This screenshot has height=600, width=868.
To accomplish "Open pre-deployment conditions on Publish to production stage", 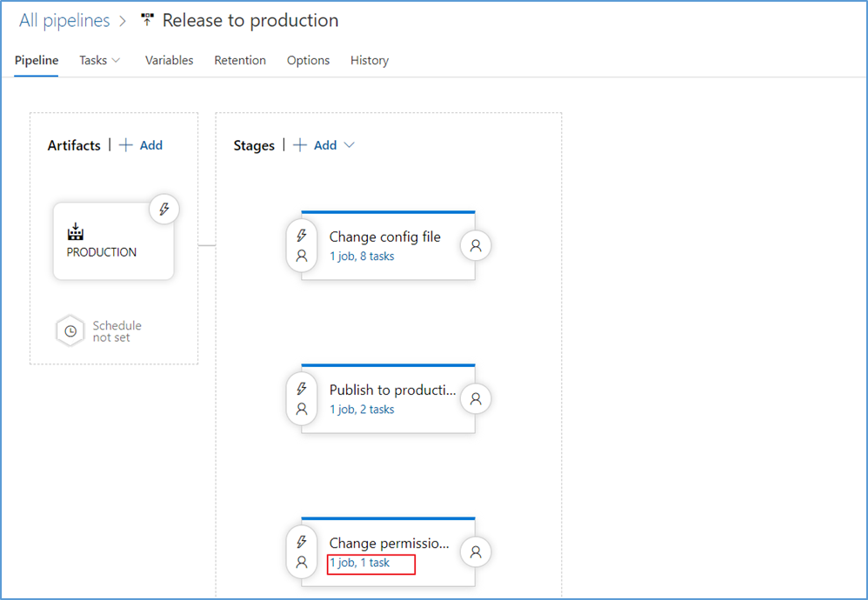I will tap(302, 399).
